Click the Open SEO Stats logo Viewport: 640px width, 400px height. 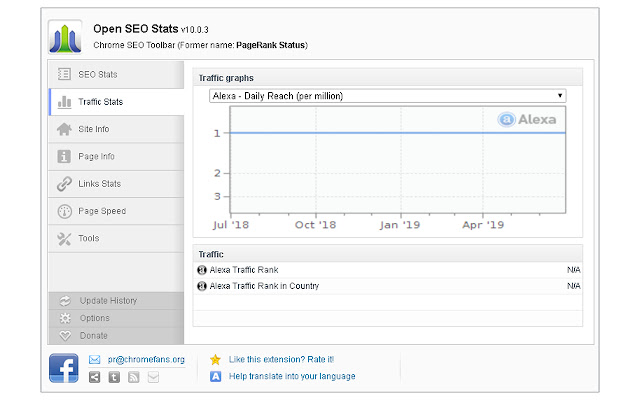tap(65, 37)
